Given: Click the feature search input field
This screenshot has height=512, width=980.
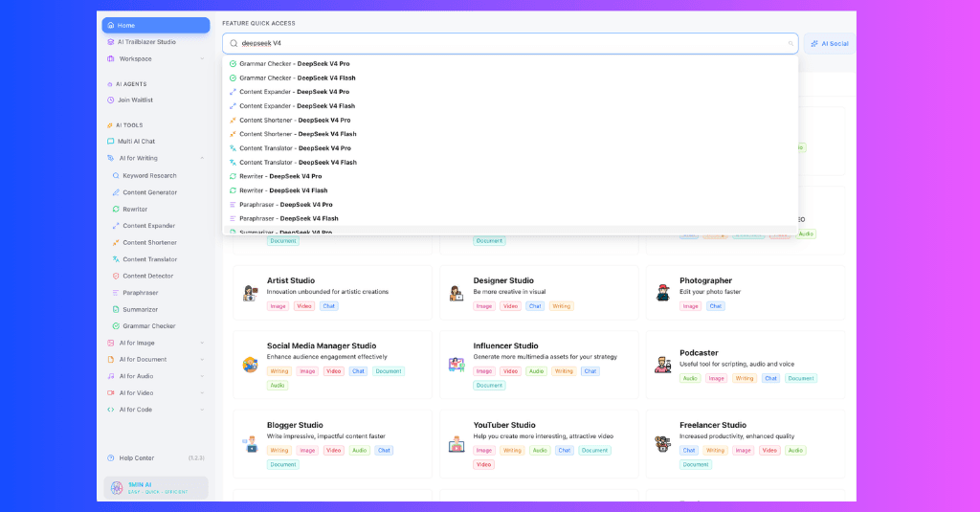Looking at the screenshot, I should coord(510,43).
